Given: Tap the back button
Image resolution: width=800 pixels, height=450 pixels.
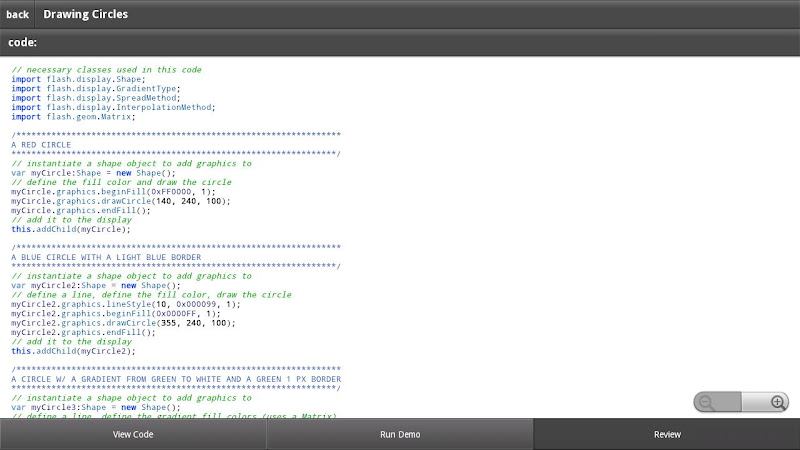Looking at the screenshot, I should 17,14.
